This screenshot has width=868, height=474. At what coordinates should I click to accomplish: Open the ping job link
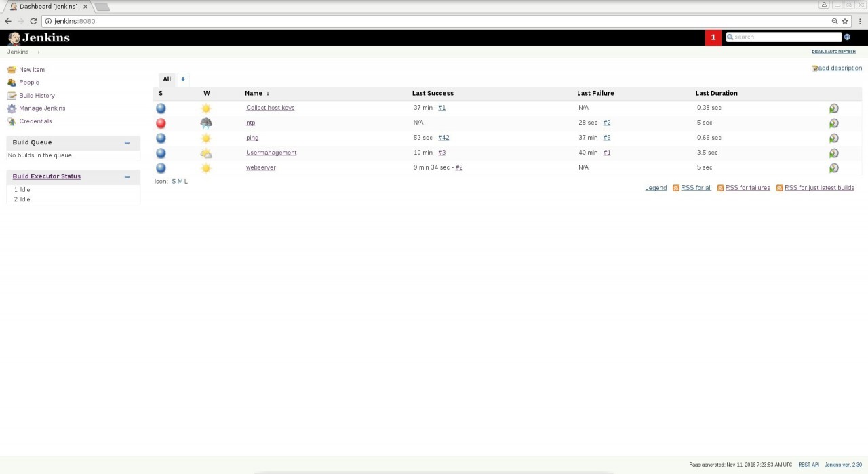[x=252, y=138]
